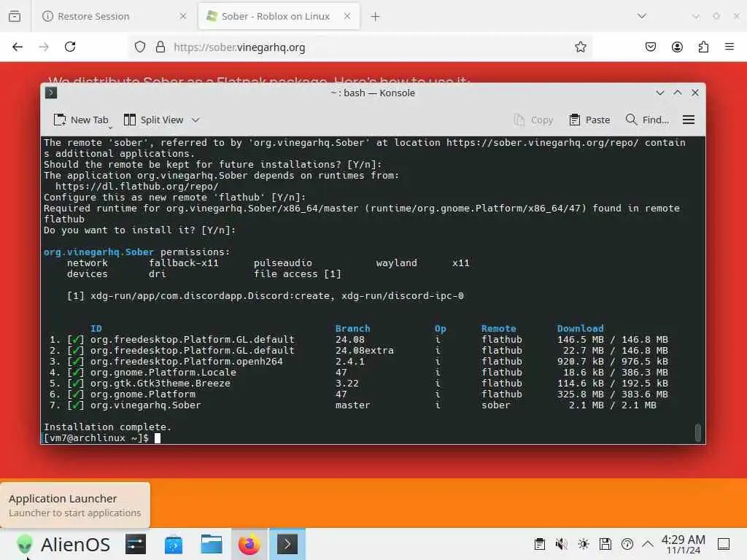Viewport: 747px width, 560px height.
Task: Click org.vinegarhq.Sober blue permissions text
Action: 98,252
